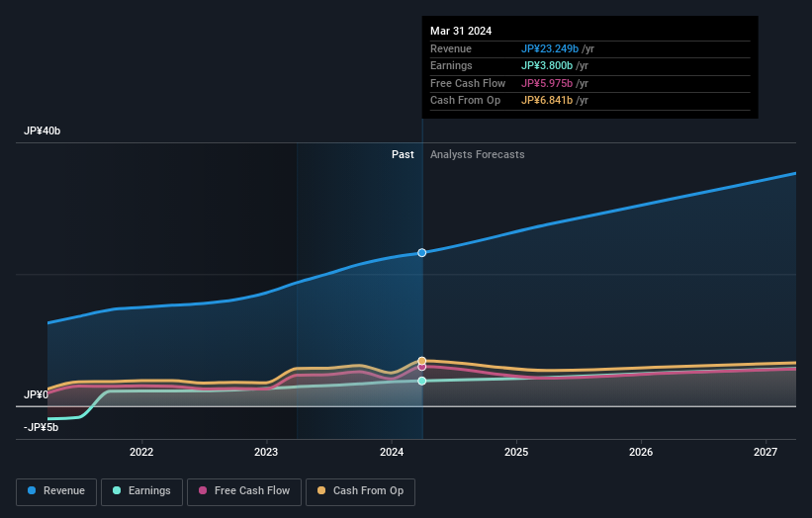Click the Cash From Op label in tooltip
812x518 pixels.
pyautogui.click(x=466, y=101)
